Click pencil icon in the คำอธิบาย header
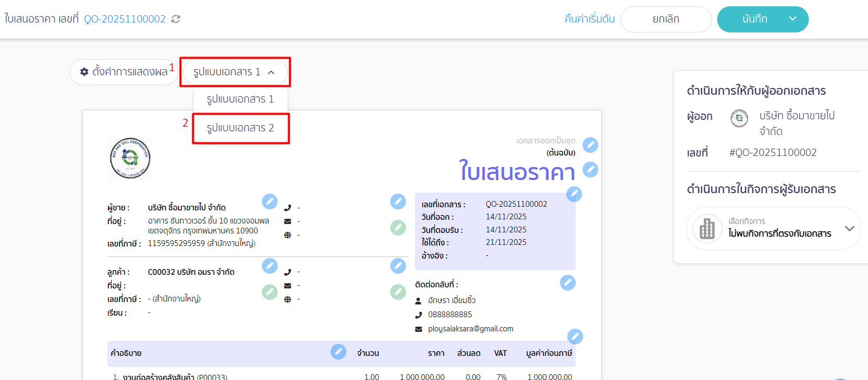 tap(338, 352)
